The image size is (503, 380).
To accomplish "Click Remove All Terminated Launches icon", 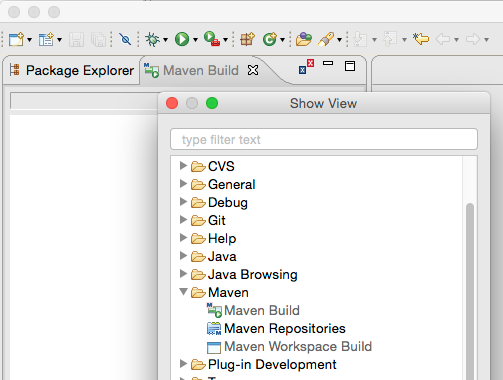I will (x=306, y=67).
